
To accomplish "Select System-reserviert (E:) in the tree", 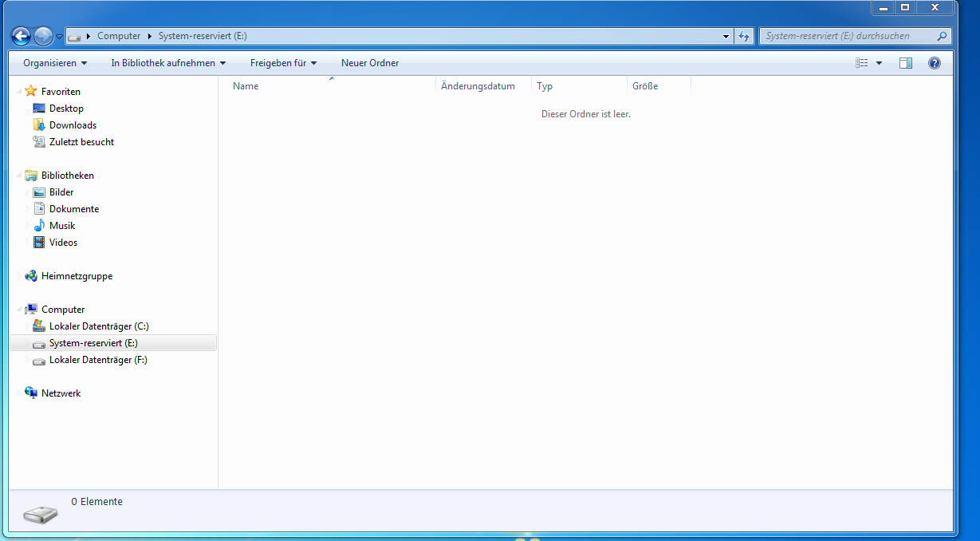I will [x=93, y=343].
